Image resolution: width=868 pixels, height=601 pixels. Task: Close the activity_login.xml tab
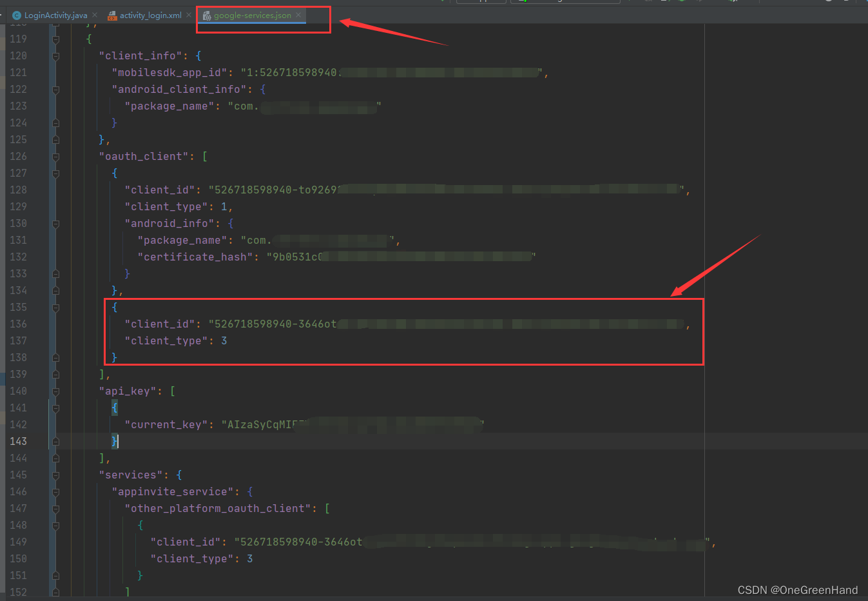(189, 15)
